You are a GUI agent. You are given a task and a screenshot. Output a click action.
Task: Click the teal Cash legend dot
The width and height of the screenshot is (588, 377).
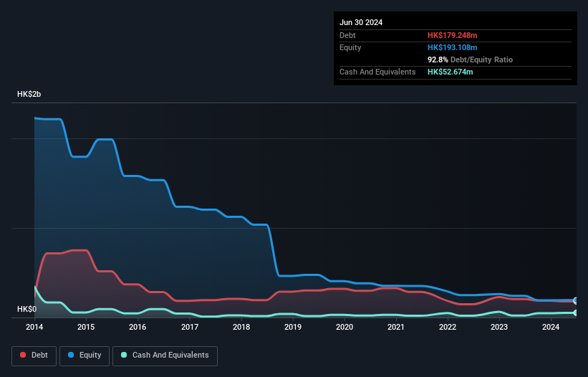(x=124, y=355)
